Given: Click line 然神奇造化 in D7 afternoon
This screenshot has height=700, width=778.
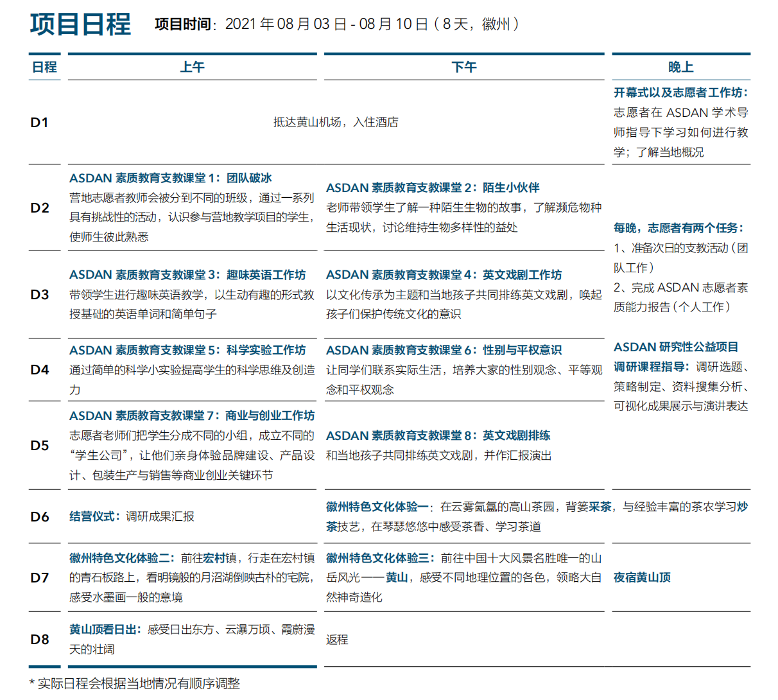Looking at the screenshot, I should click(x=354, y=597).
